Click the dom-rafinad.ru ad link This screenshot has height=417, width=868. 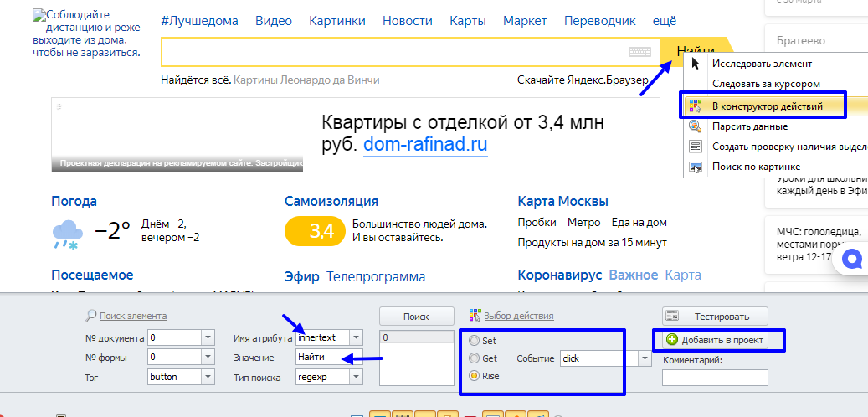coord(425,145)
